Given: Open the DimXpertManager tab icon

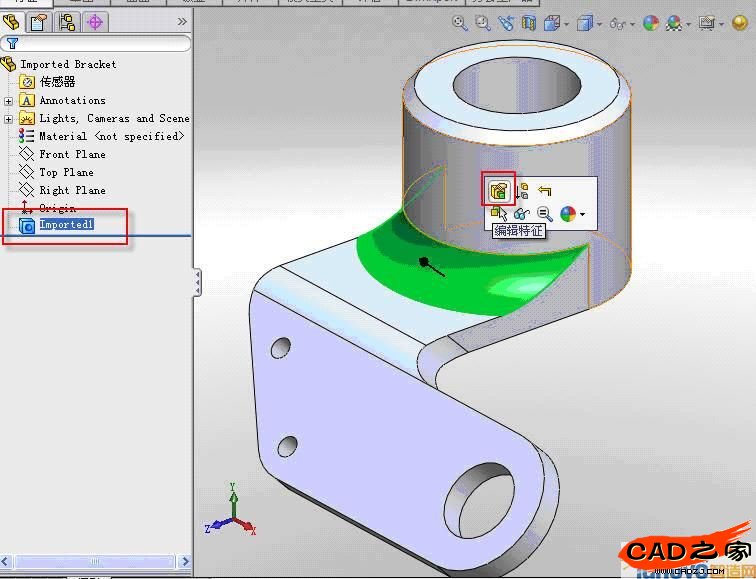Looking at the screenshot, I should pyautogui.click(x=95, y=22).
